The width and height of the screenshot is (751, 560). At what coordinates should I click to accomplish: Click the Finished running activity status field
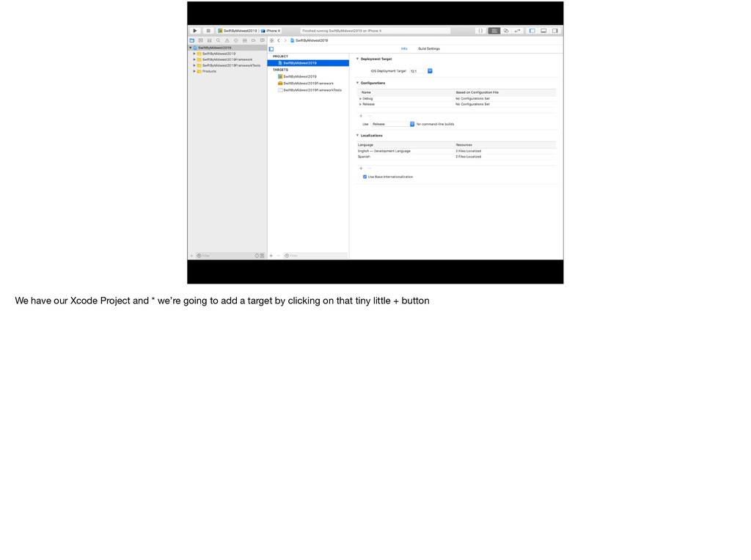point(375,31)
